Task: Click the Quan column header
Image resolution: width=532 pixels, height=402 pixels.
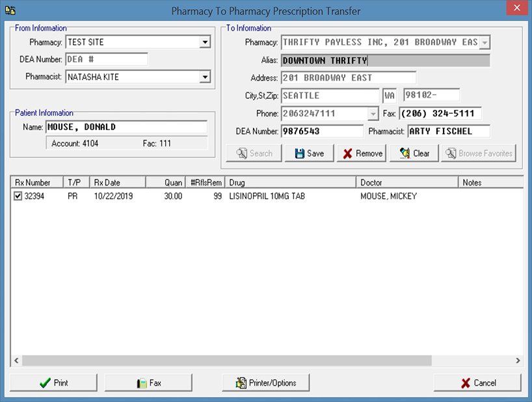Action: coord(165,183)
